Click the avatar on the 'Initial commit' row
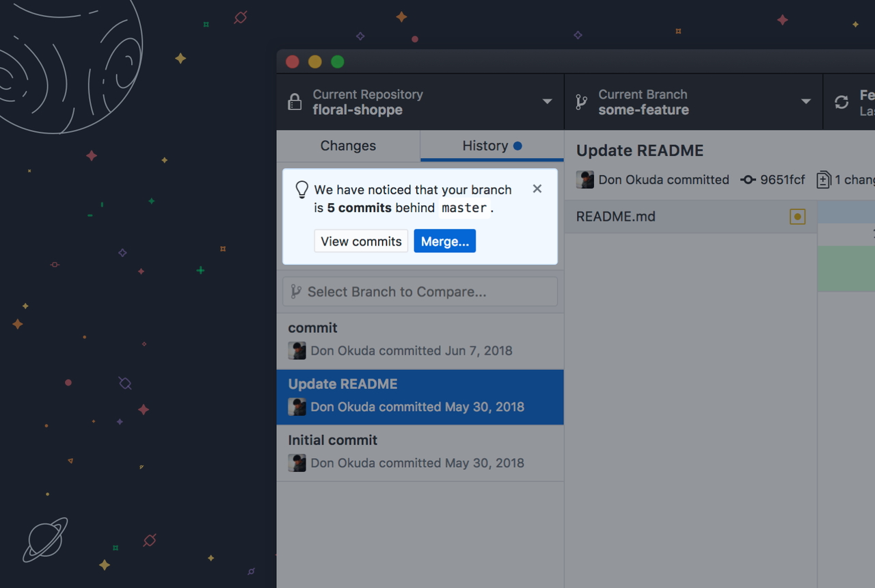875x588 pixels. (297, 463)
